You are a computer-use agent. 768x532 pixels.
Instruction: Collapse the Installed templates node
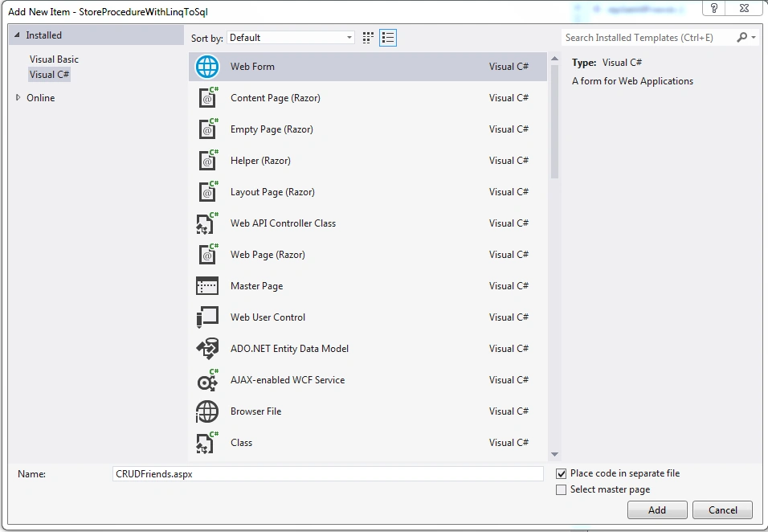pyautogui.click(x=17, y=35)
